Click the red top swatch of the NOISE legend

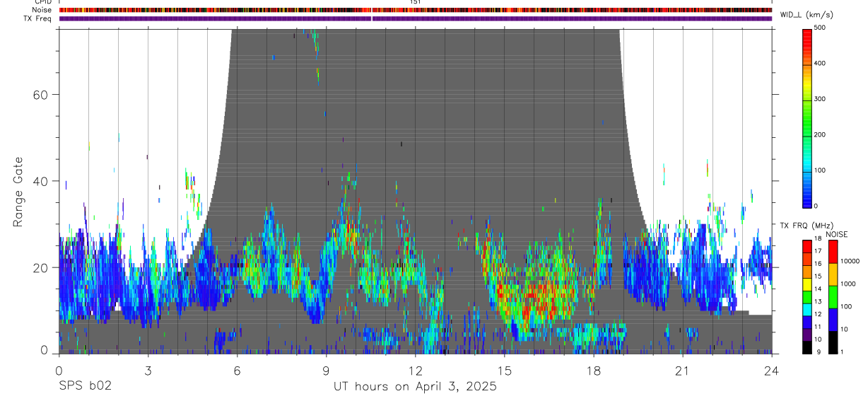click(x=833, y=250)
